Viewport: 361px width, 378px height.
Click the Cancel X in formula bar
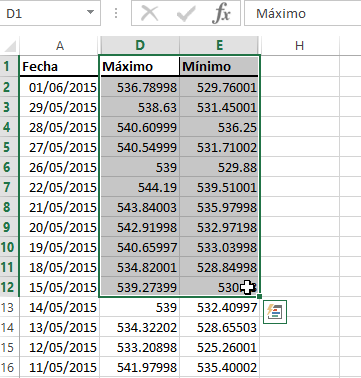click(x=149, y=13)
